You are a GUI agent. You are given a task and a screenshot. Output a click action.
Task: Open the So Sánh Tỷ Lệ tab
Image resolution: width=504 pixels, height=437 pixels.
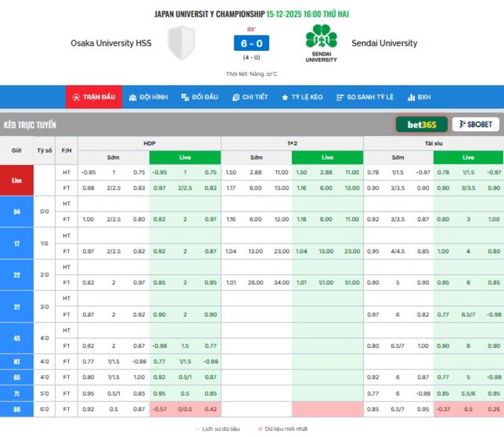(365, 97)
